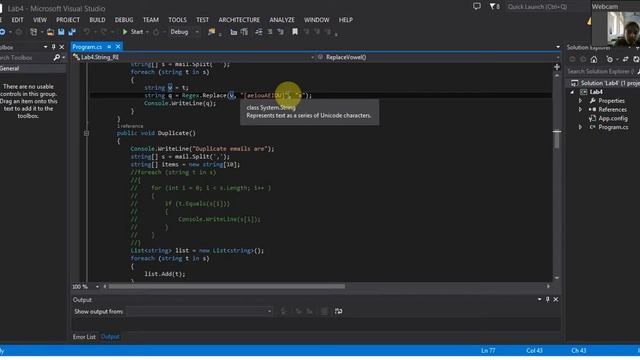Close the Output panel

pyautogui.click(x=556, y=300)
